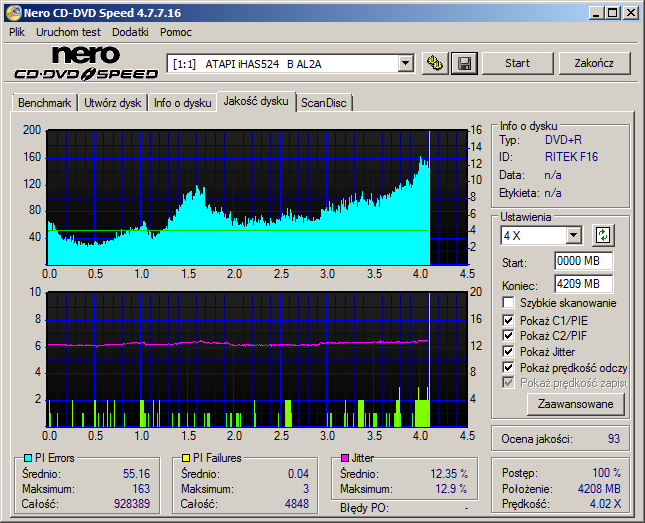Click the Błędy PO label
The image size is (645, 523).
point(363,508)
